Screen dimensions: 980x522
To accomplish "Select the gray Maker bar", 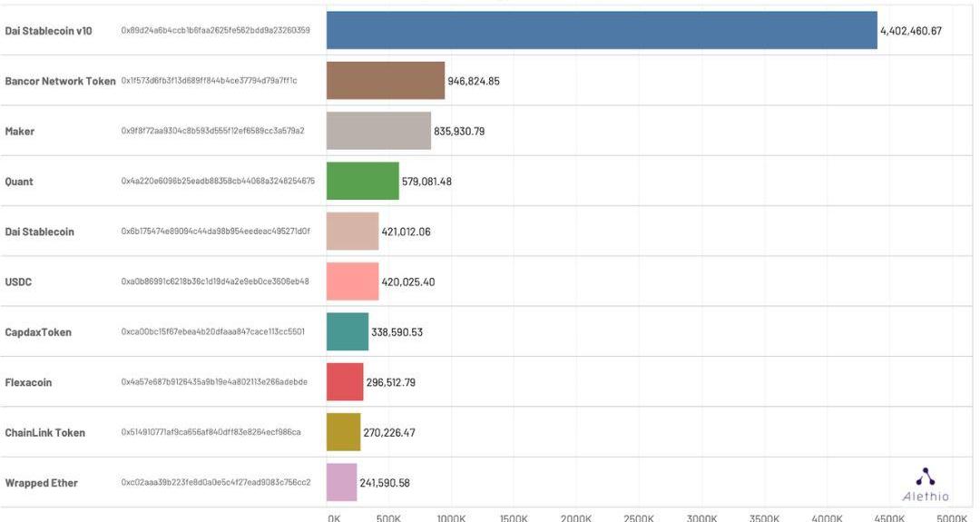I will point(378,131).
